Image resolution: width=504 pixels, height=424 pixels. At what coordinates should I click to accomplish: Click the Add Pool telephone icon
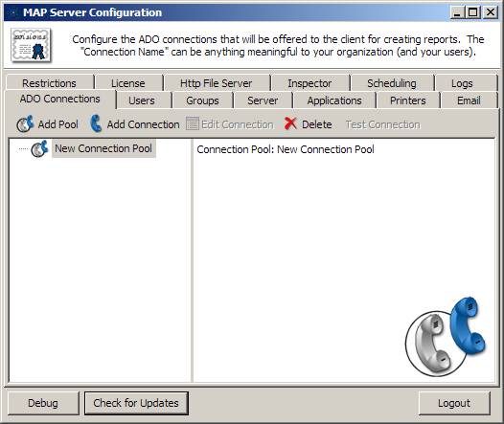click(25, 124)
